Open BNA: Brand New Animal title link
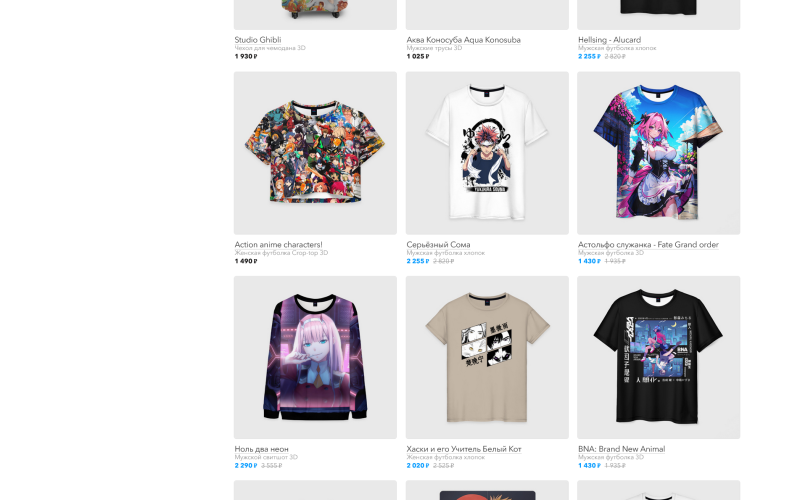 point(621,449)
